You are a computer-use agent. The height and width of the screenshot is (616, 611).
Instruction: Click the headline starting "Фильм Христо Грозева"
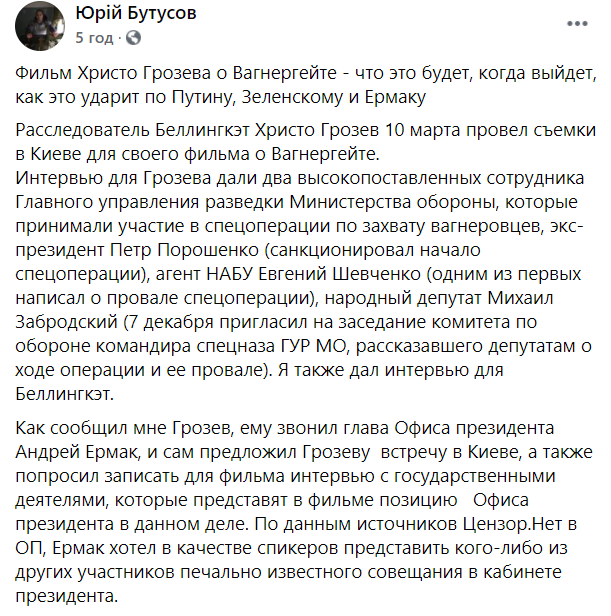point(306,85)
